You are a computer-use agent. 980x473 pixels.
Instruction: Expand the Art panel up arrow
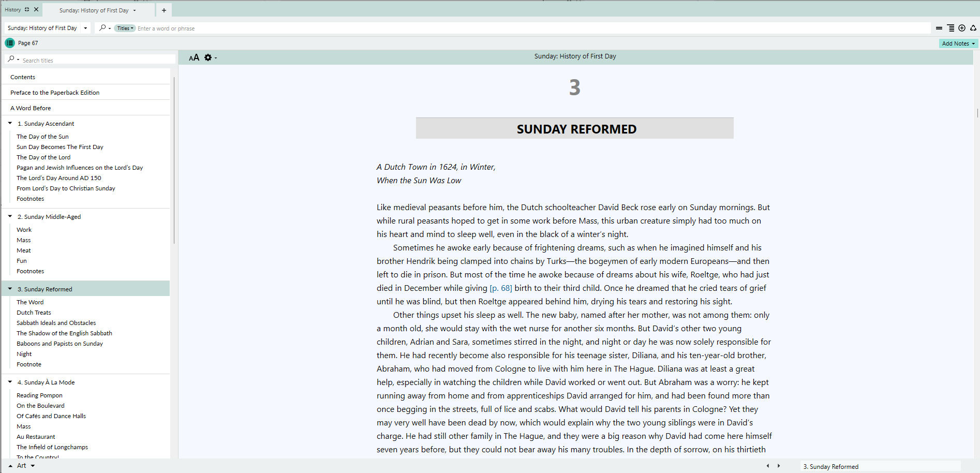(x=10, y=466)
